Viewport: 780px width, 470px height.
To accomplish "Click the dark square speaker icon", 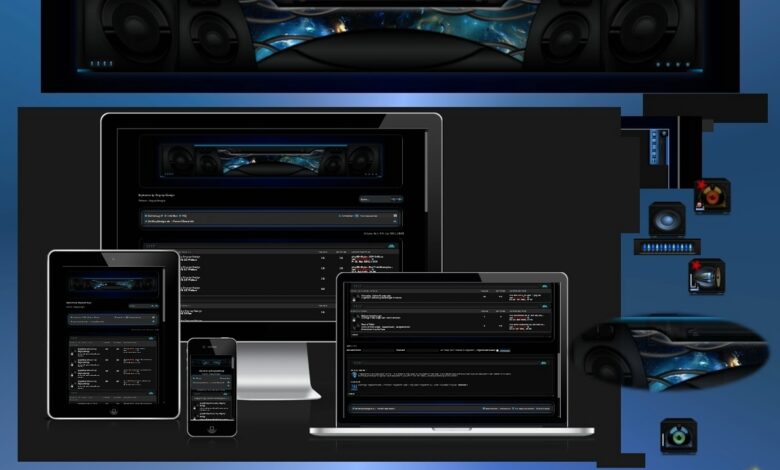I will pos(667,218).
